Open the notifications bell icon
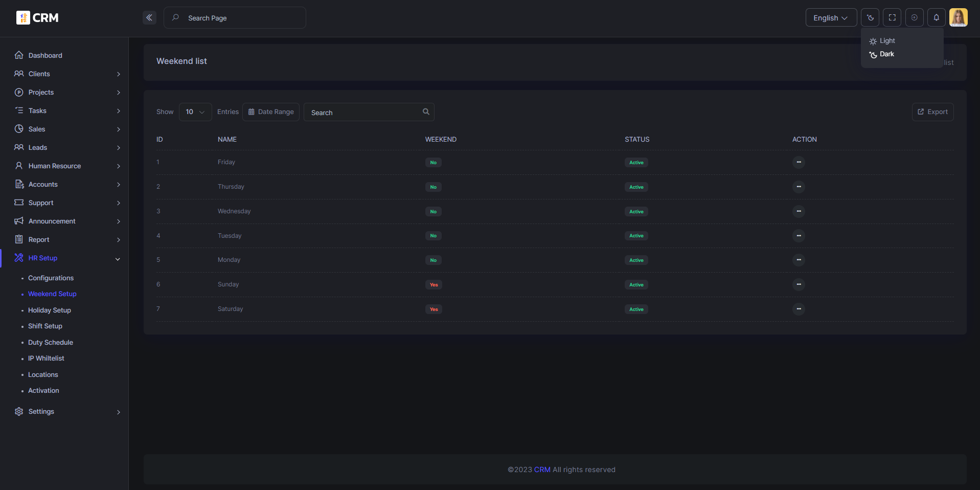 937,17
